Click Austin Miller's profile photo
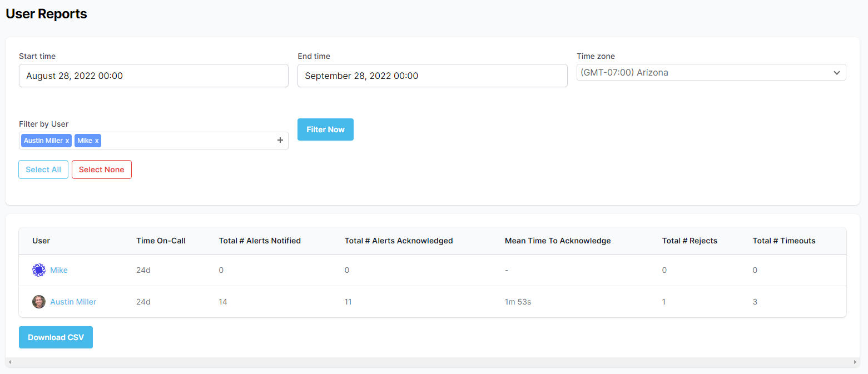The width and height of the screenshot is (868, 374). (38, 302)
